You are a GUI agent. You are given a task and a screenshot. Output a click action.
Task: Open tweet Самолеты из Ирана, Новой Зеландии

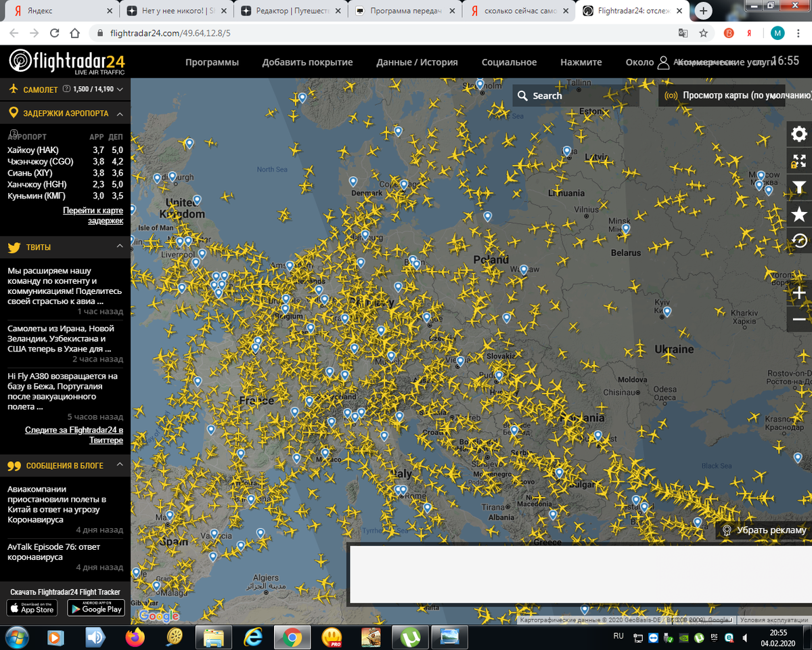coord(60,339)
